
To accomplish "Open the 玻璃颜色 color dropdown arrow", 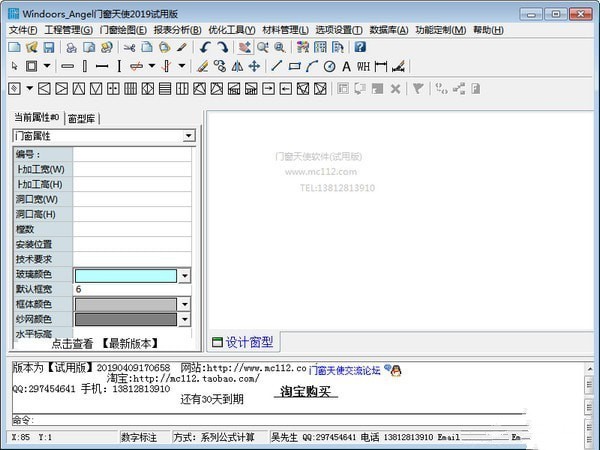I will coord(184,275).
